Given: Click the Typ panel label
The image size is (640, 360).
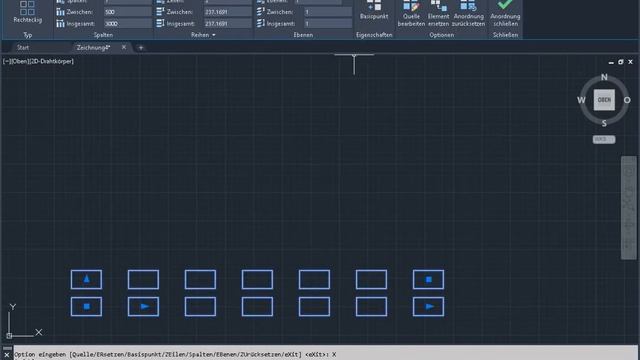Looking at the screenshot, I should pos(27,35).
